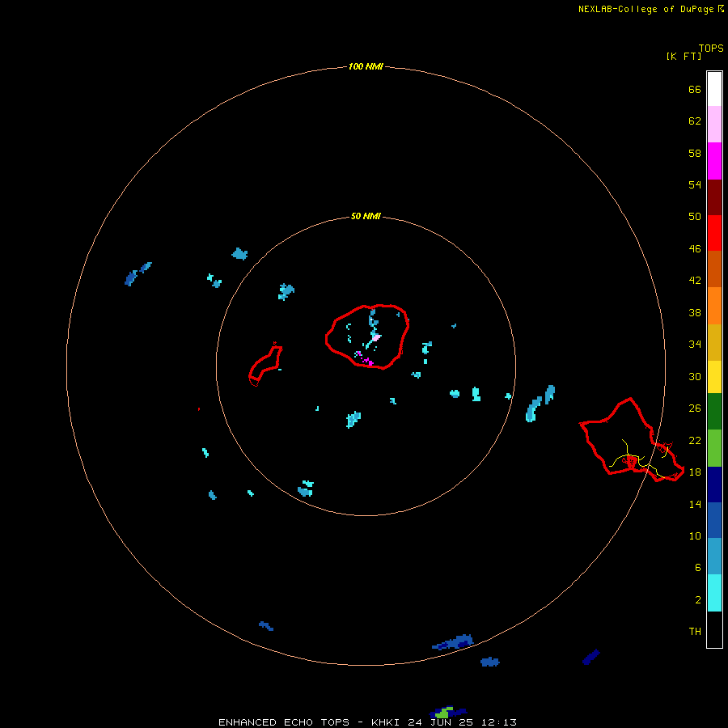Image resolution: width=728 pixels, height=728 pixels.
Task: Click the legend value 34
Action: pos(695,345)
